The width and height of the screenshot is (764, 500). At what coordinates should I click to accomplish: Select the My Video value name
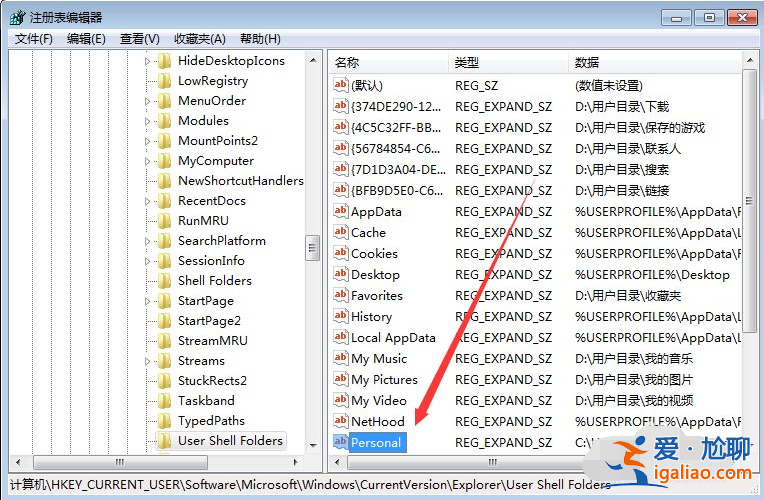point(379,401)
